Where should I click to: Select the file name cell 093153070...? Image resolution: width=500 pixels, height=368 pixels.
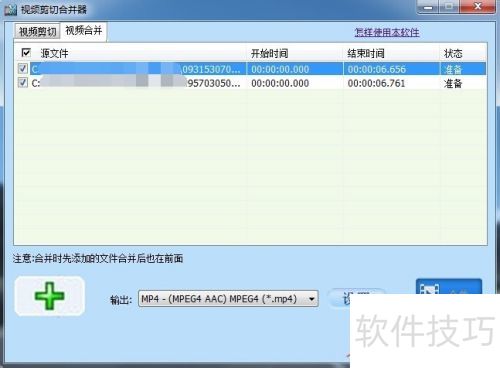(138, 69)
